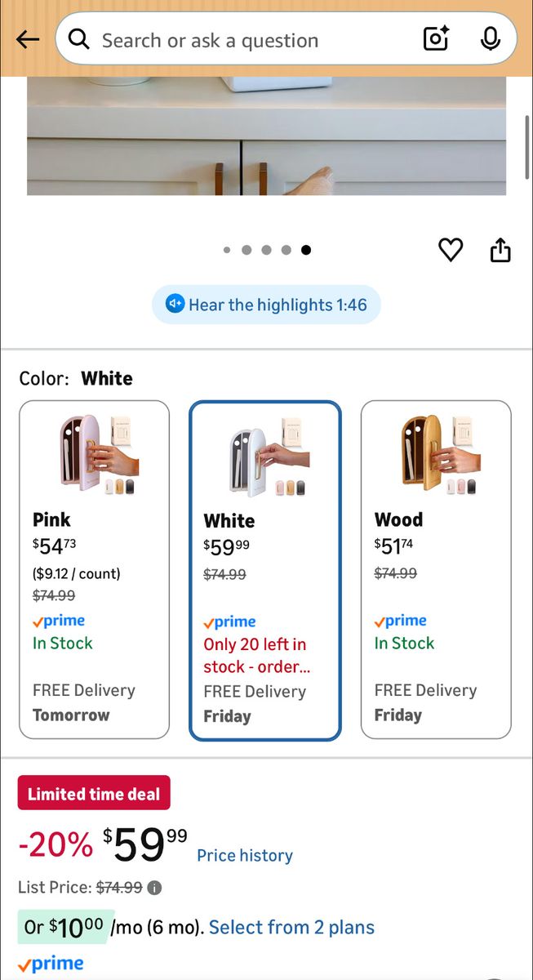The height and width of the screenshot is (980, 533).
Task: Tap the speaker icon in Hear highlights
Action: pos(175,305)
